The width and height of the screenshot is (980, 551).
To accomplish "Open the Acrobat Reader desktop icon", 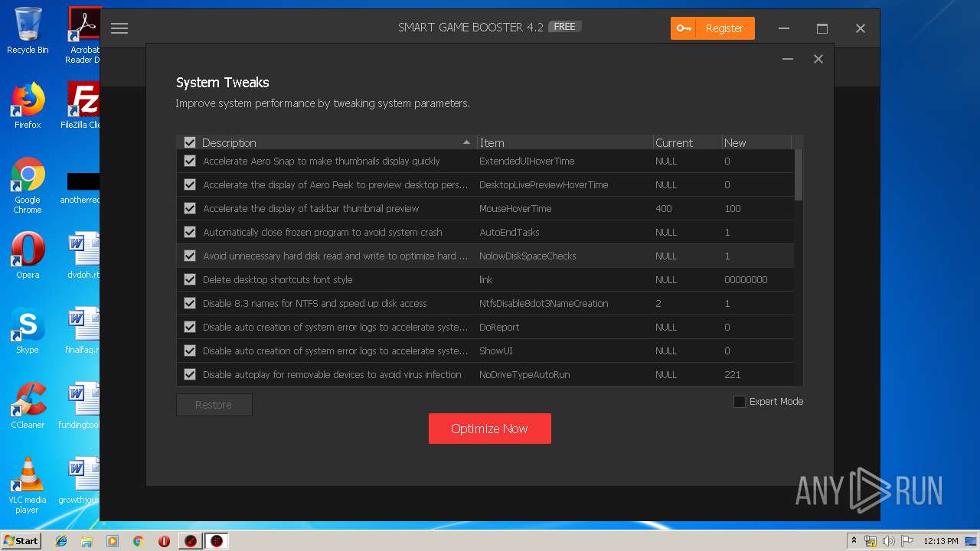I will click(83, 34).
